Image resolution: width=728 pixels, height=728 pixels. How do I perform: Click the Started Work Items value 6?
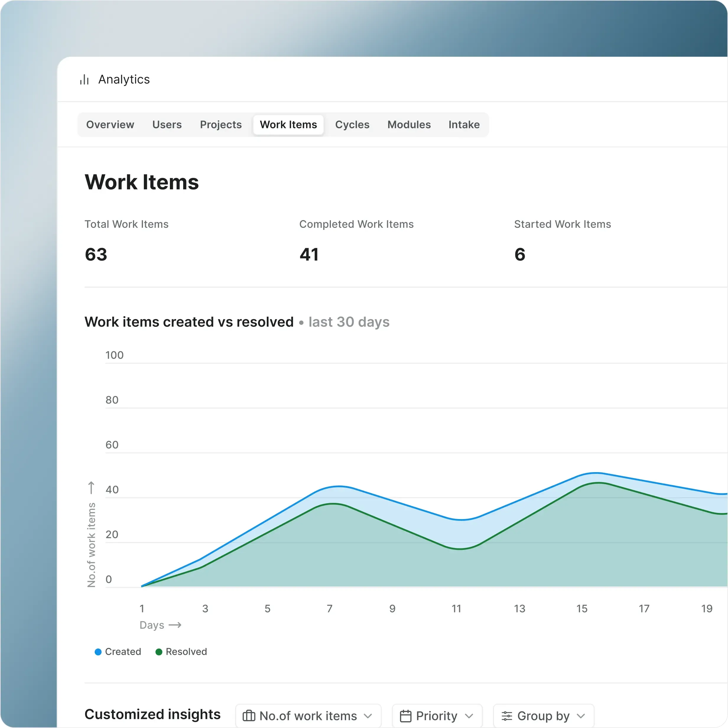tap(520, 254)
